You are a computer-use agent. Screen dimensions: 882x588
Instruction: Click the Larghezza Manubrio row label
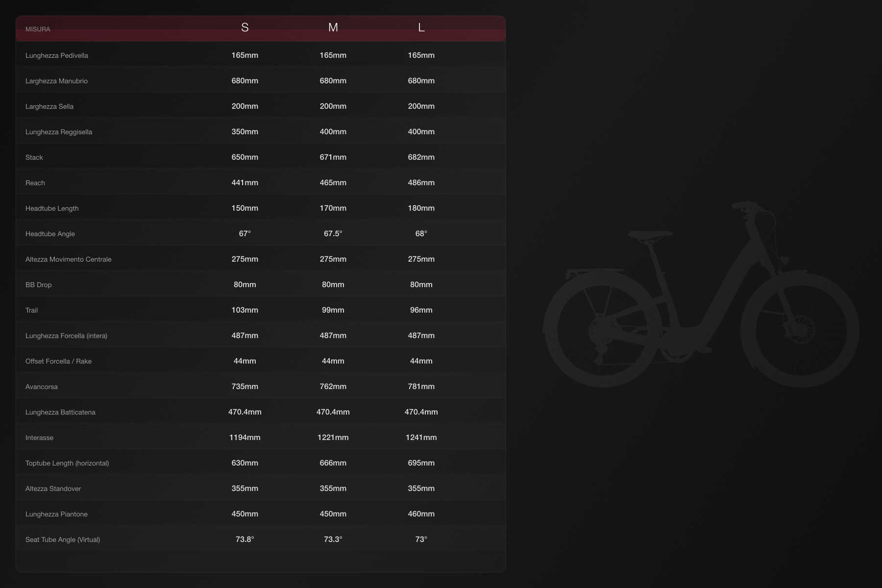[x=56, y=81]
